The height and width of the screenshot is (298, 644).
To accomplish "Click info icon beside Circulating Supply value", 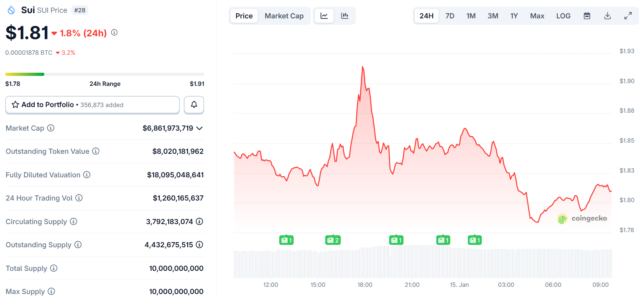I will (199, 221).
